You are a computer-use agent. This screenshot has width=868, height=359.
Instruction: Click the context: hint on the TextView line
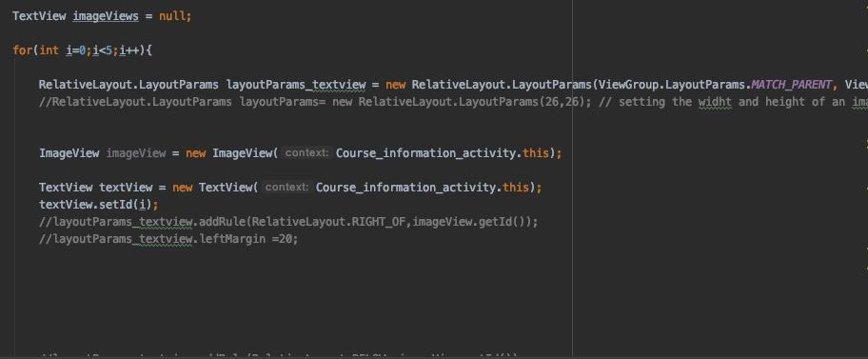(x=286, y=188)
